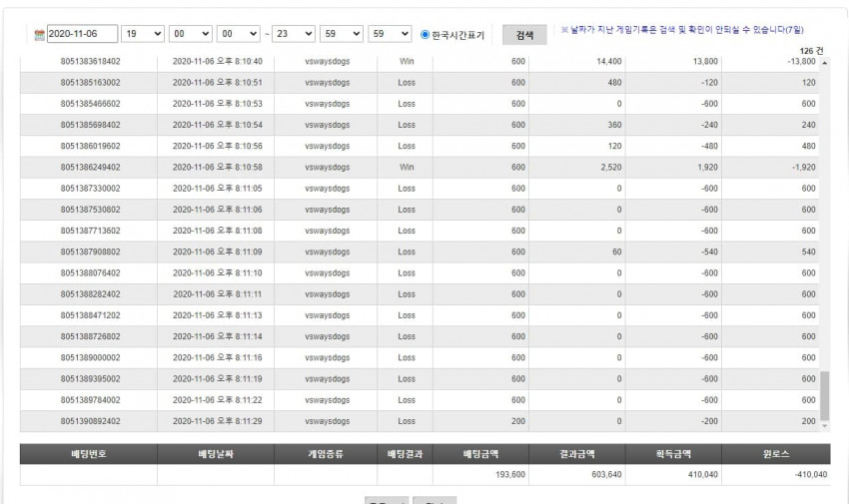Select bet number 8051383618402
This screenshot has width=849, height=504.
pyautogui.click(x=91, y=62)
